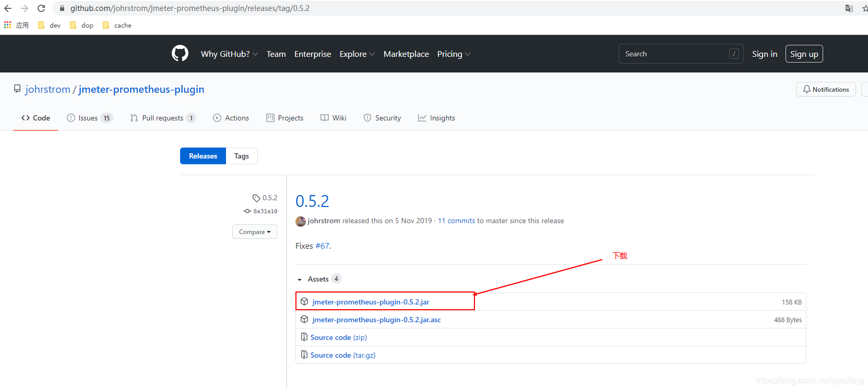Open the apps grid bookmark shortcut
868x390 pixels.
(x=7, y=25)
